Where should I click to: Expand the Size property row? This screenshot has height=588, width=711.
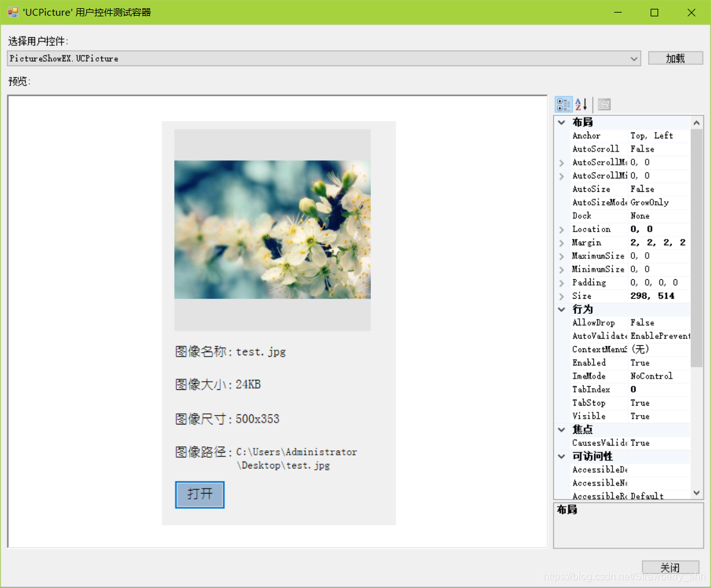pyautogui.click(x=561, y=296)
